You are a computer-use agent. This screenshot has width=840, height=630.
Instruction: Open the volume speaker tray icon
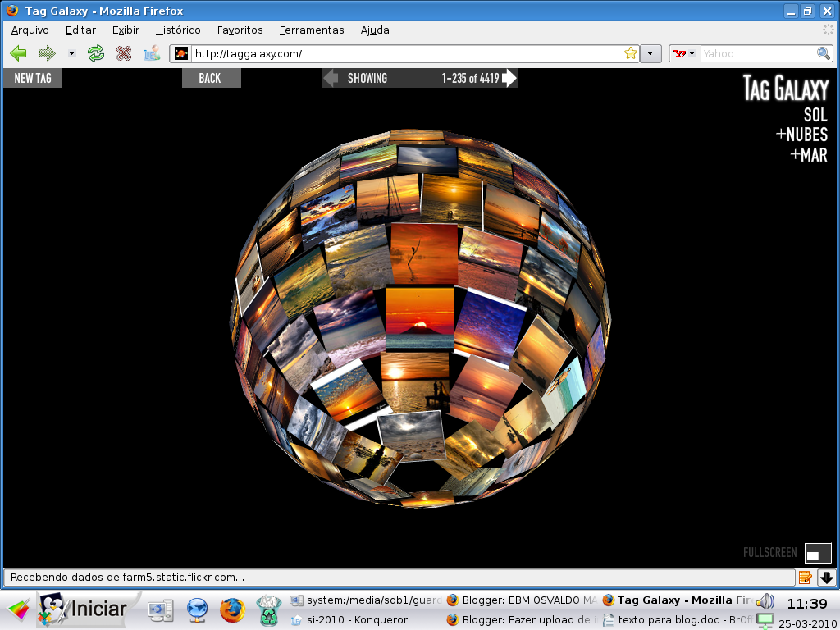tap(766, 601)
